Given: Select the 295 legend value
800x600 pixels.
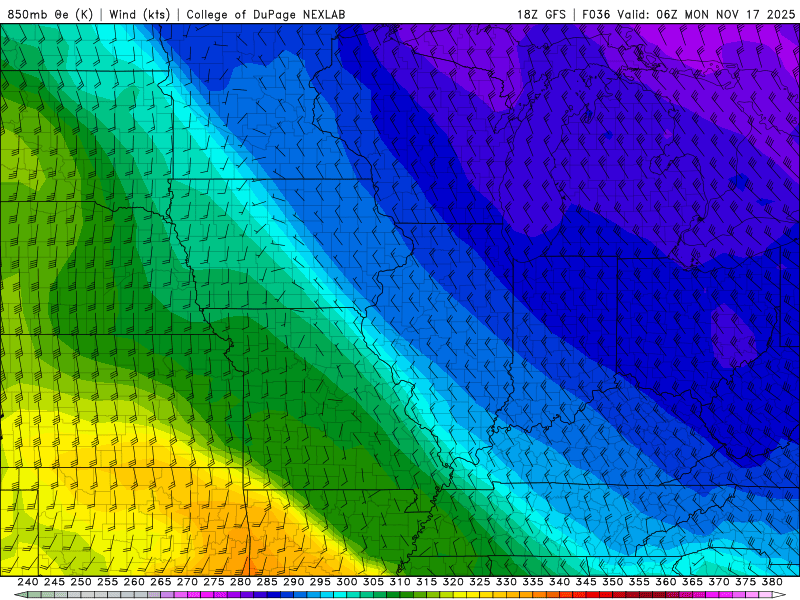Looking at the screenshot, I should (x=320, y=582).
